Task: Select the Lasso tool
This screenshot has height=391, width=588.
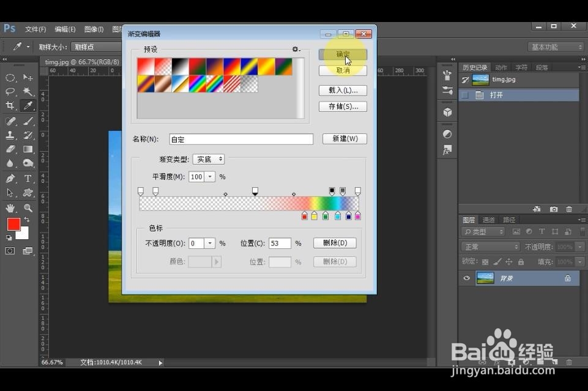Action: tap(10, 91)
